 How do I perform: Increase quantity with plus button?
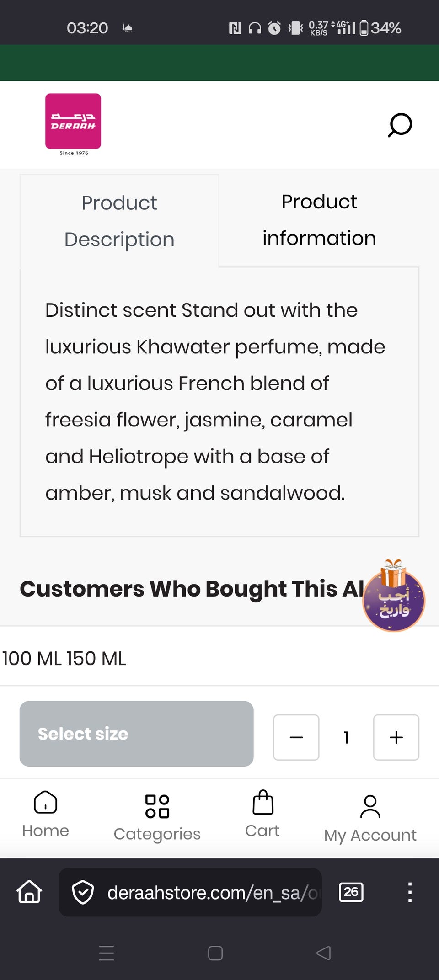(x=396, y=737)
